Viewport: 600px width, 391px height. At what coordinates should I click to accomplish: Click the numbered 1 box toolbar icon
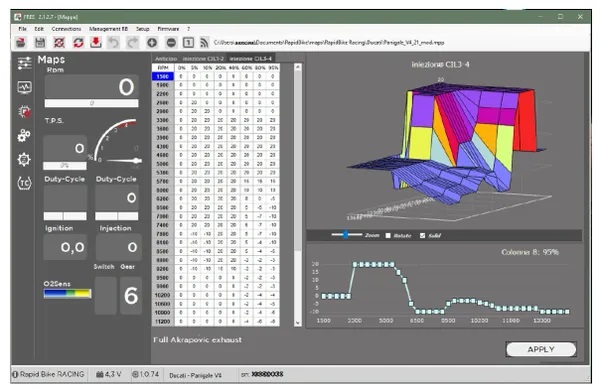188,42
